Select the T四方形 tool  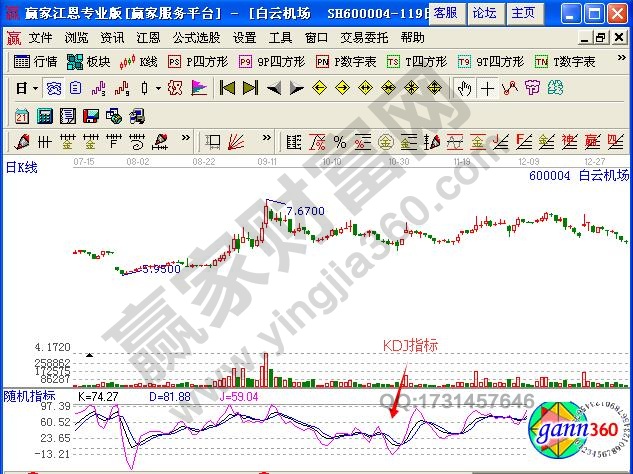coord(415,61)
